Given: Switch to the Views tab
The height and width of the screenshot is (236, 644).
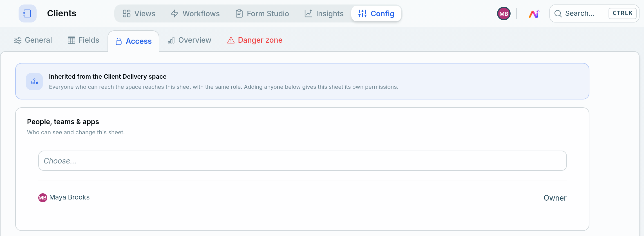Looking at the screenshot, I should click(139, 13).
